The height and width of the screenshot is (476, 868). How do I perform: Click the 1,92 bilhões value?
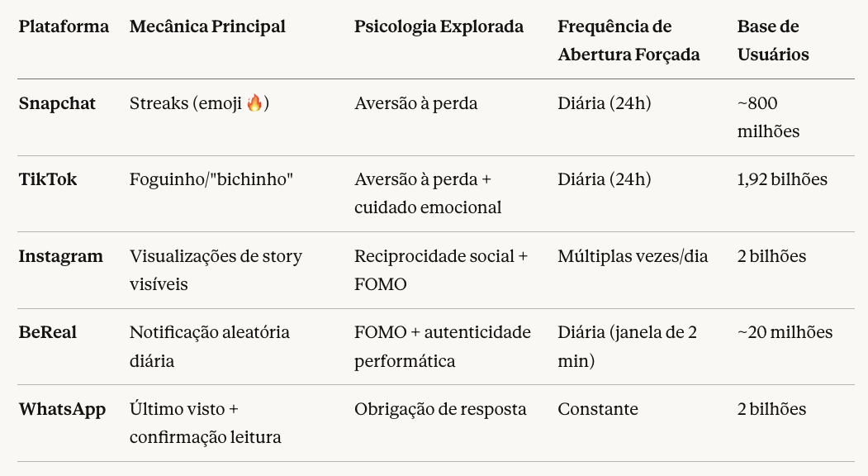click(x=782, y=179)
